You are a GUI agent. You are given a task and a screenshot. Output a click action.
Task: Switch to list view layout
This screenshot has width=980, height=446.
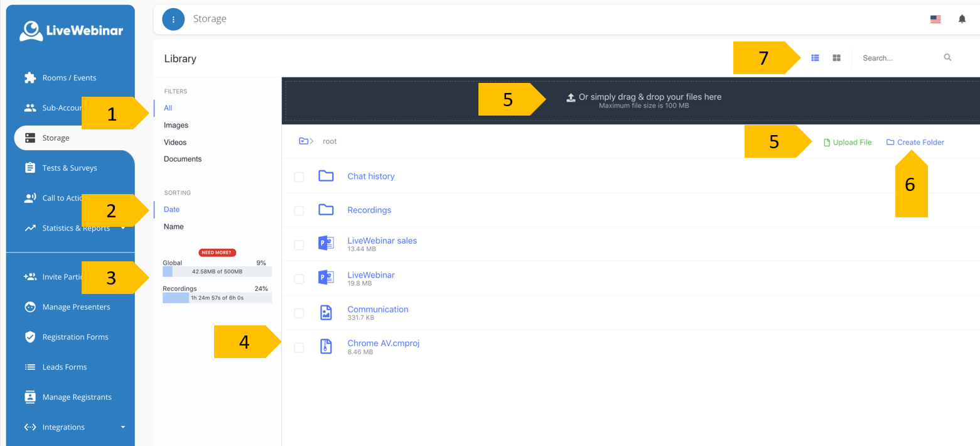[815, 58]
